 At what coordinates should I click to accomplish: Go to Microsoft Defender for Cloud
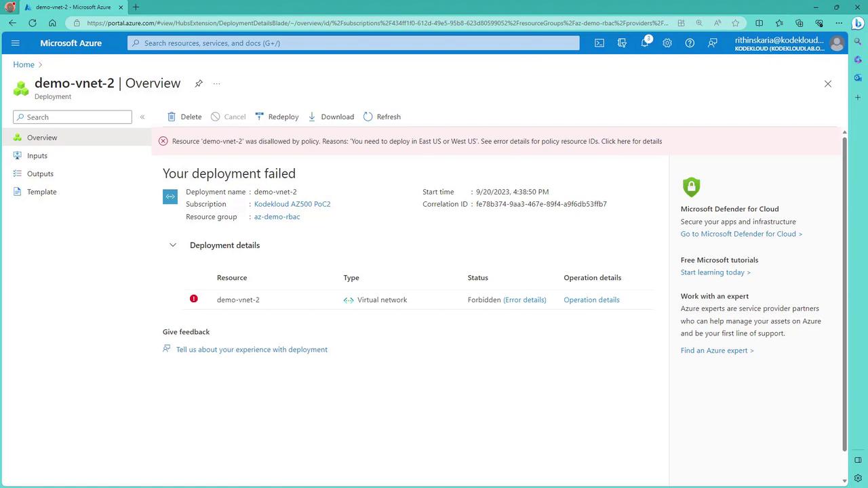point(741,234)
